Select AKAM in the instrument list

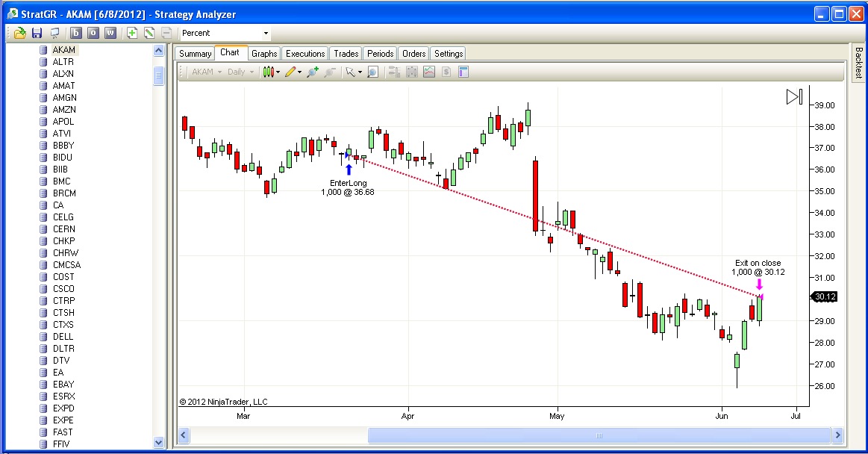pyautogui.click(x=64, y=50)
